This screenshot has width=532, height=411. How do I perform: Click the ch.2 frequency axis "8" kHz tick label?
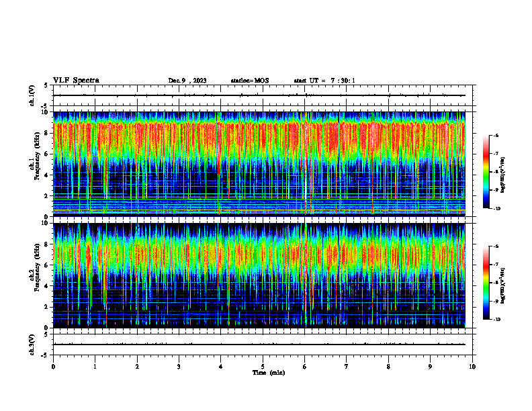(x=47, y=244)
